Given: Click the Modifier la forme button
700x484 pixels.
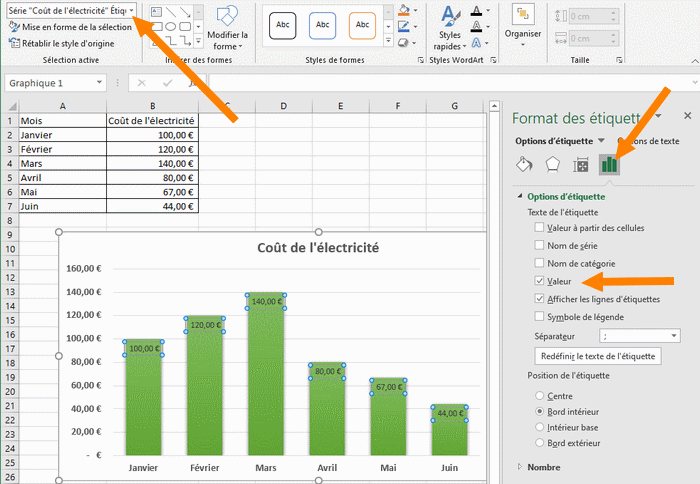Looking at the screenshot, I should [x=227, y=28].
